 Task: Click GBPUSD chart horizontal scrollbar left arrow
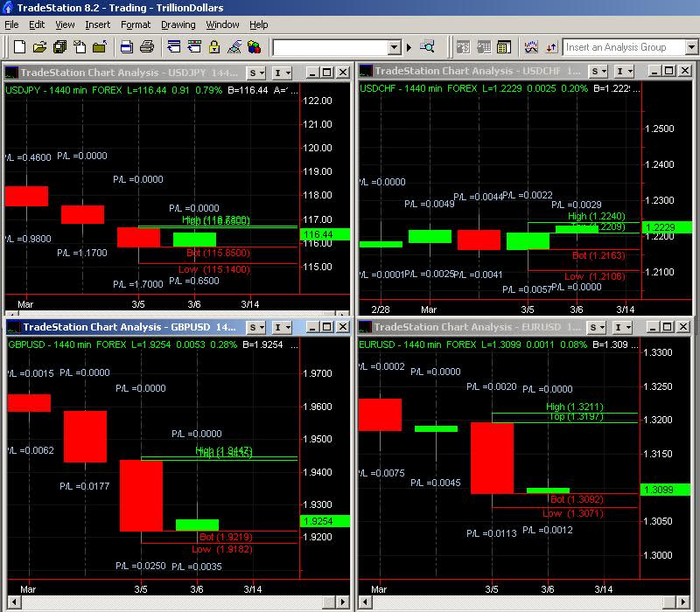click(14, 602)
